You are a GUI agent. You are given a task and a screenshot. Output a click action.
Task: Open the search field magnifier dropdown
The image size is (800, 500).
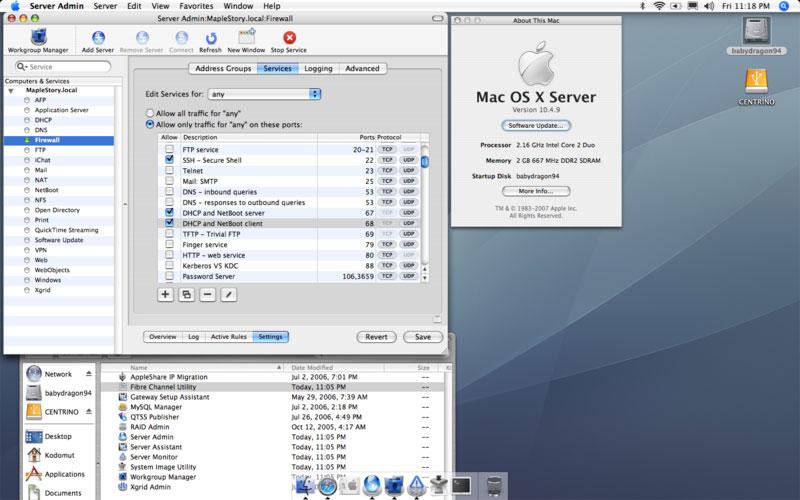tap(22, 66)
